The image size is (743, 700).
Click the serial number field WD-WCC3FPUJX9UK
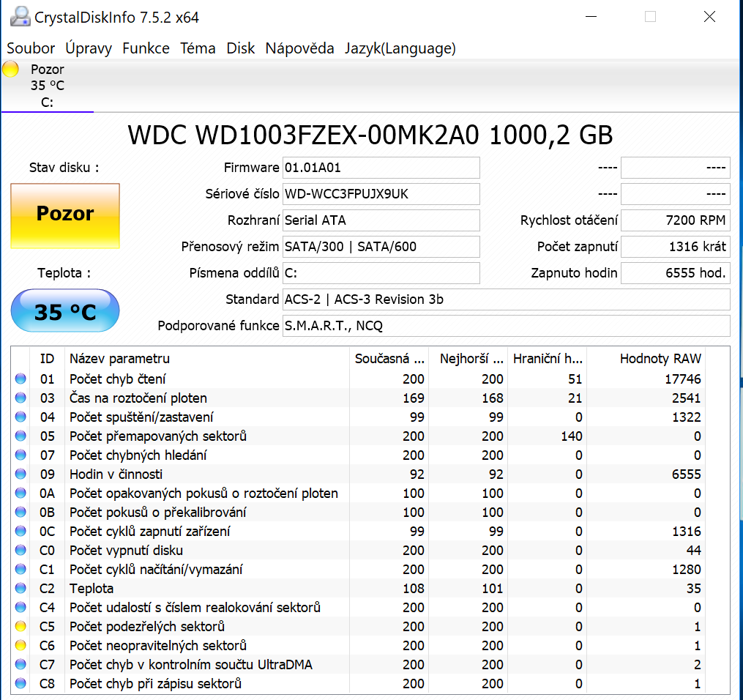381,194
